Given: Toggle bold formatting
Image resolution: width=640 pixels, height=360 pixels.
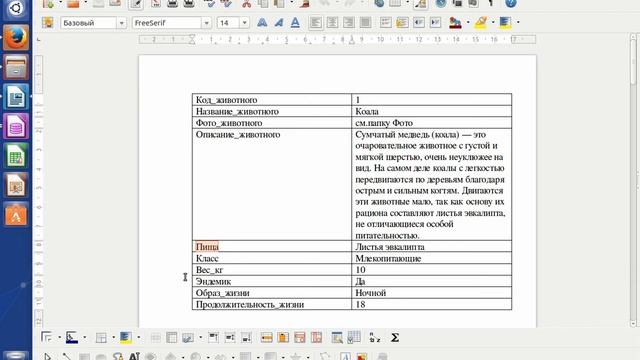Looking at the screenshot, I should (262, 22).
